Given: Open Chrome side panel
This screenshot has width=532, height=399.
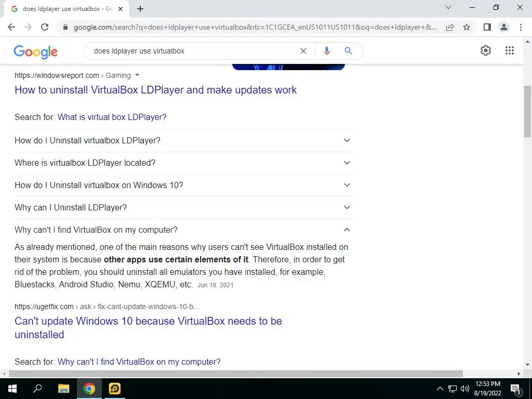Looking at the screenshot, I should [x=487, y=27].
